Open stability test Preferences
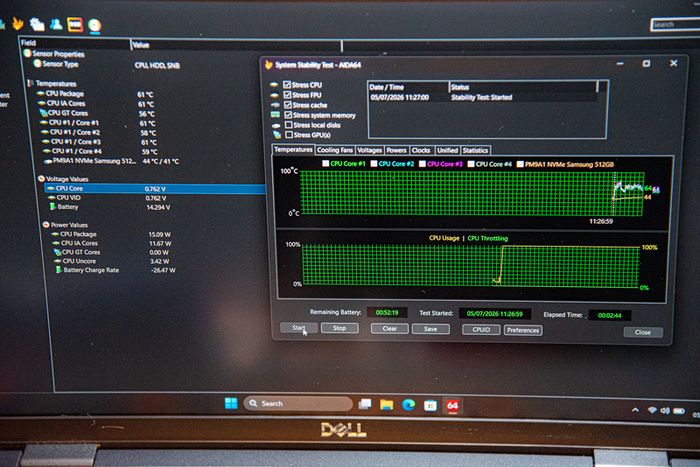The width and height of the screenshot is (700, 467). tap(523, 330)
